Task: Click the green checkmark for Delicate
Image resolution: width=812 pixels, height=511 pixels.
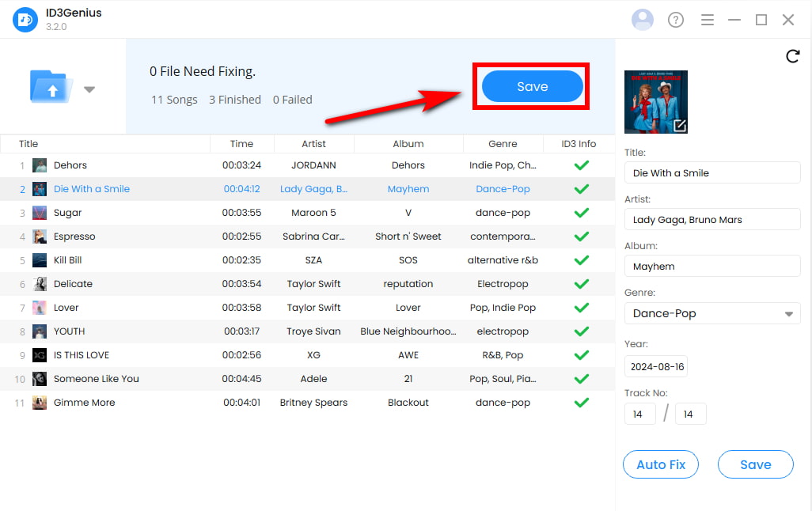Action: tap(582, 284)
